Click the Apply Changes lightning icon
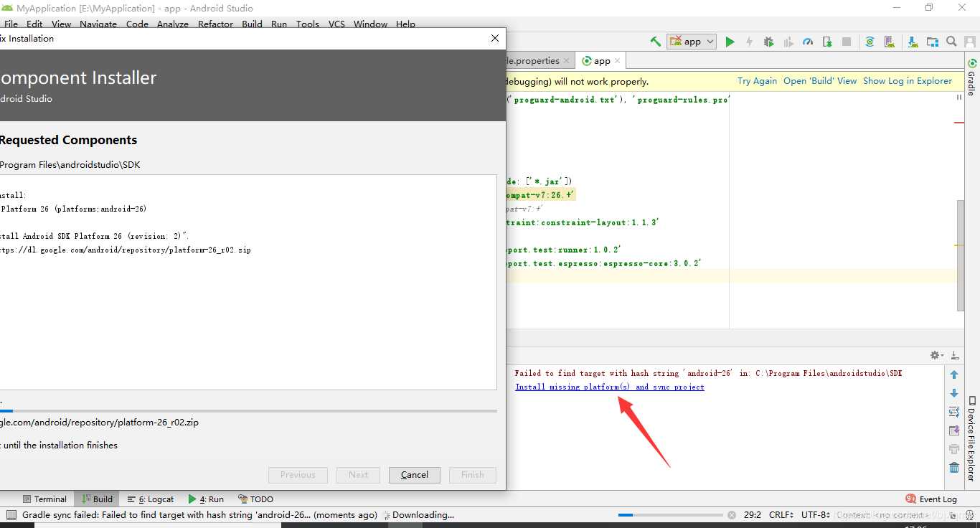Viewport: 980px width, 528px height. pyautogui.click(x=749, y=42)
